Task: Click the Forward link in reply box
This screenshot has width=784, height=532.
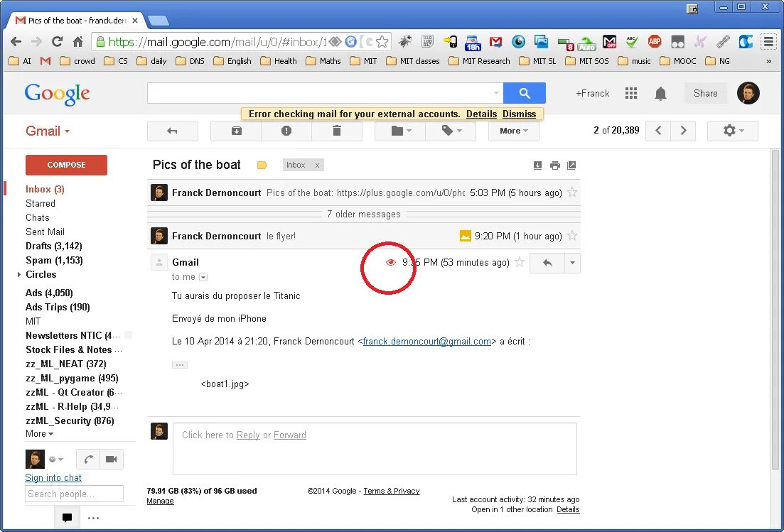Action: click(289, 435)
